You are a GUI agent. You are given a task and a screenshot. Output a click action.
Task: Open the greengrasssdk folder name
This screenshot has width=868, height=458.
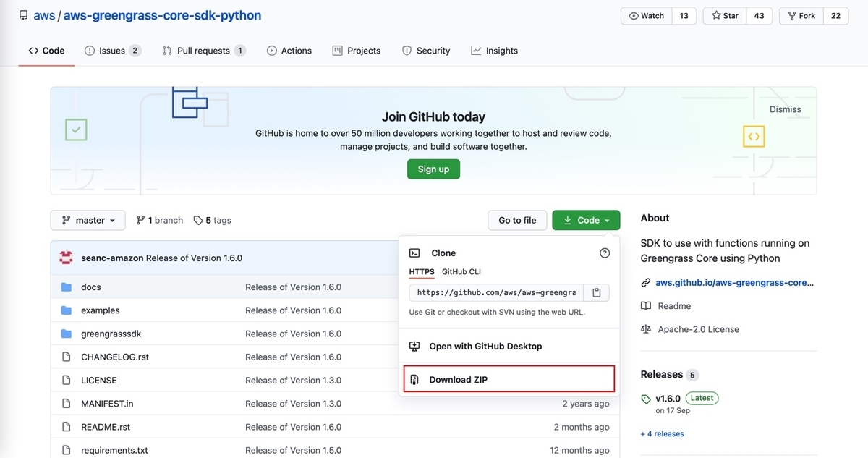[x=111, y=334]
